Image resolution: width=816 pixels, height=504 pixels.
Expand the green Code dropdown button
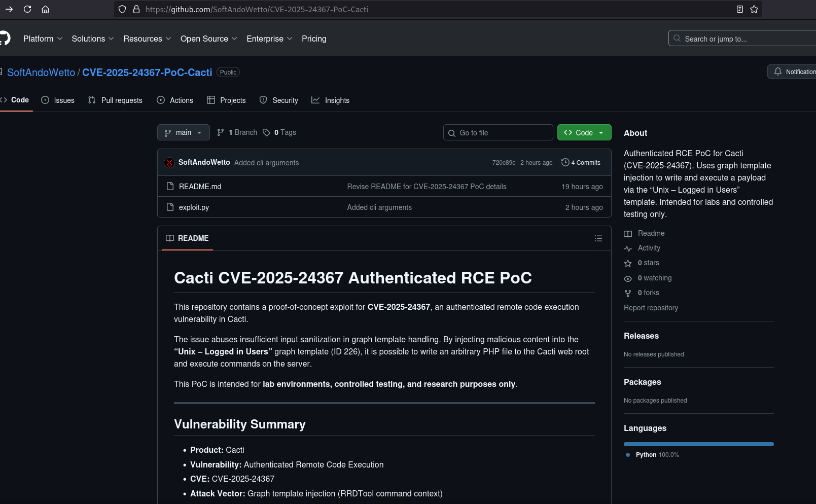584,132
